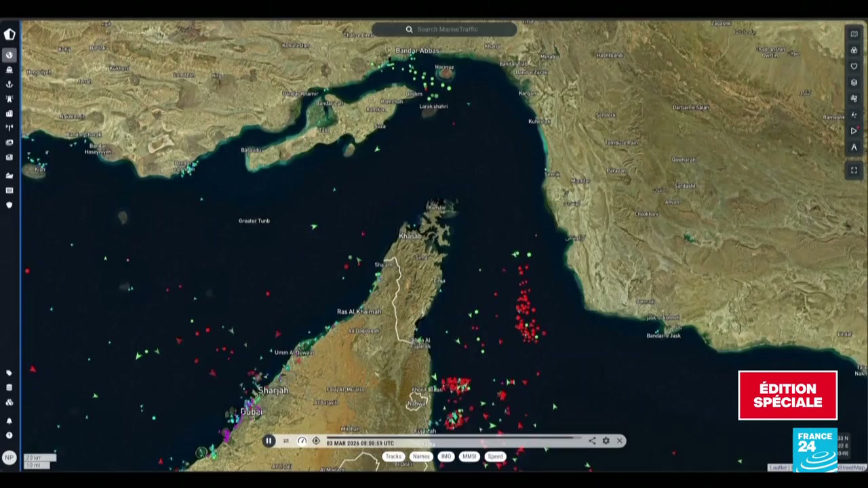This screenshot has width=868, height=488.
Task: Toggle fullscreen map view
Action: point(854,170)
